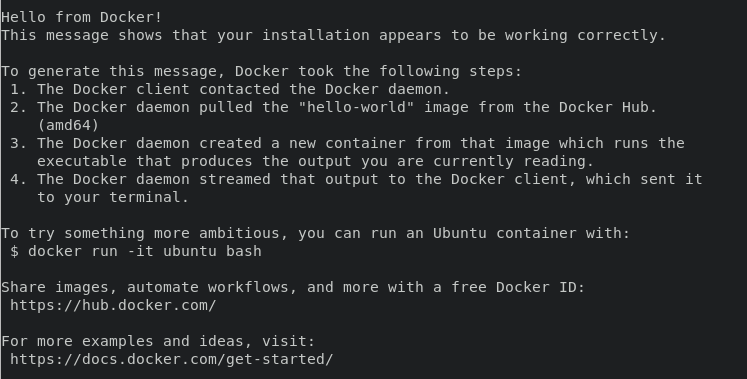Click the "To try something more ambitious" line
The image size is (747, 379).
click(315, 233)
